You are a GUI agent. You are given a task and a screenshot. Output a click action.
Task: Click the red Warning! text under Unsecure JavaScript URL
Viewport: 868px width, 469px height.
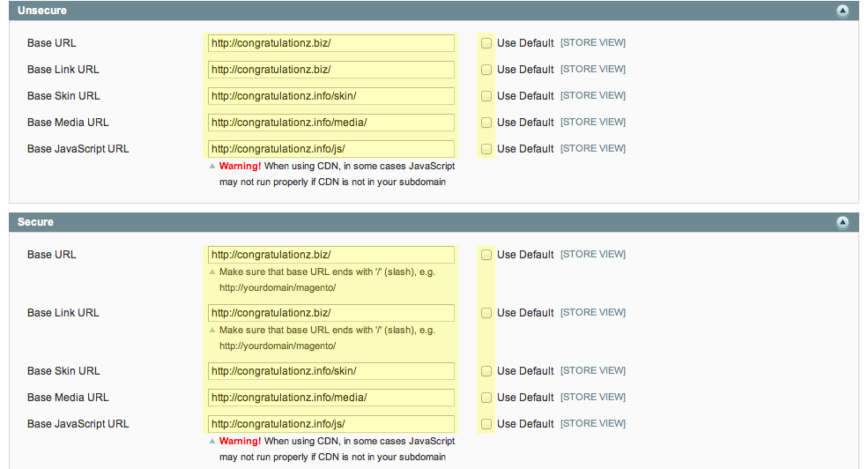click(240, 166)
